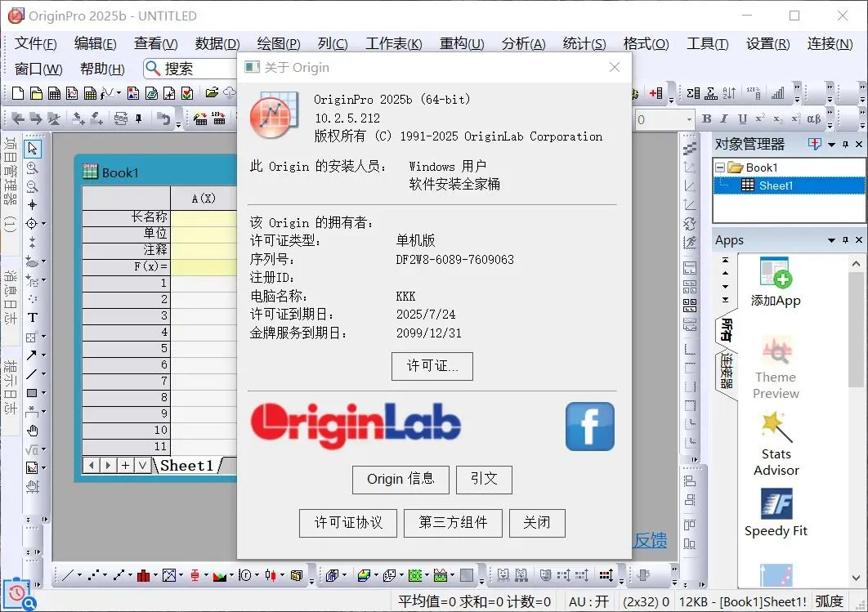Open the Theme Preview app

[x=776, y=368]
